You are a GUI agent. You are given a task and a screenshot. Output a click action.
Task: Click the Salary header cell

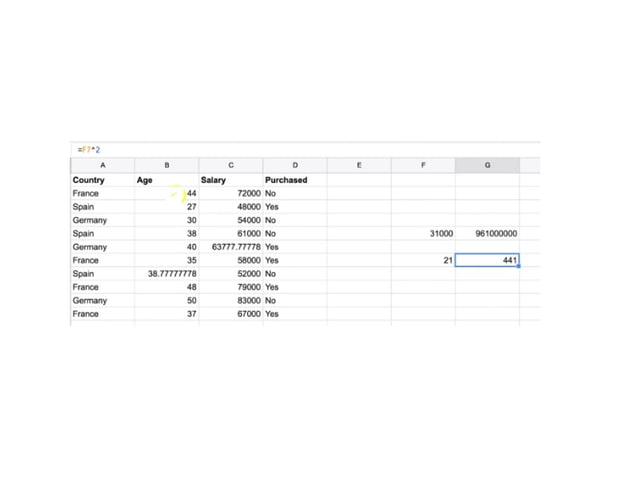pyautogui.click(x=230, y=180)
